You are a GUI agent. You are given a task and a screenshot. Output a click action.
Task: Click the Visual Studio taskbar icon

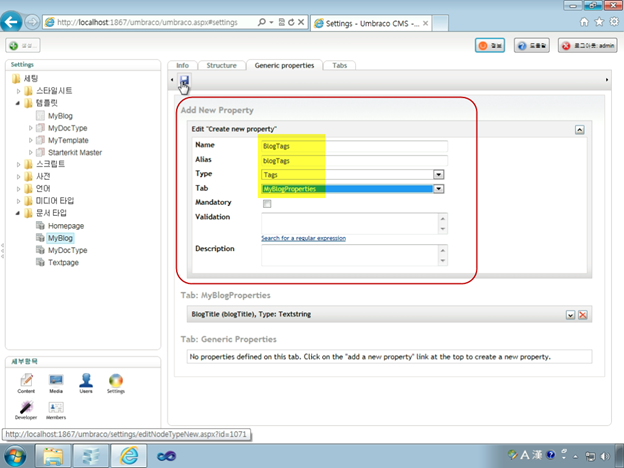pyautogui.click(x=166, y=456)
